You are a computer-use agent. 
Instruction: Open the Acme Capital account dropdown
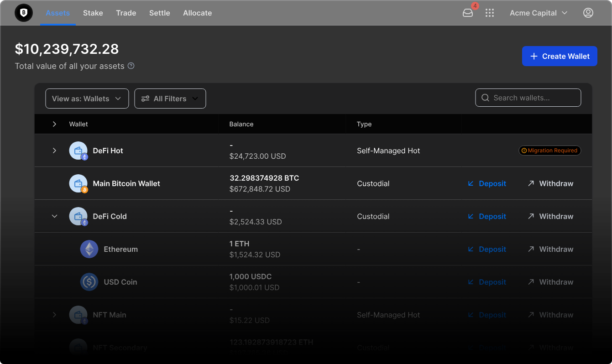(539, 13)
